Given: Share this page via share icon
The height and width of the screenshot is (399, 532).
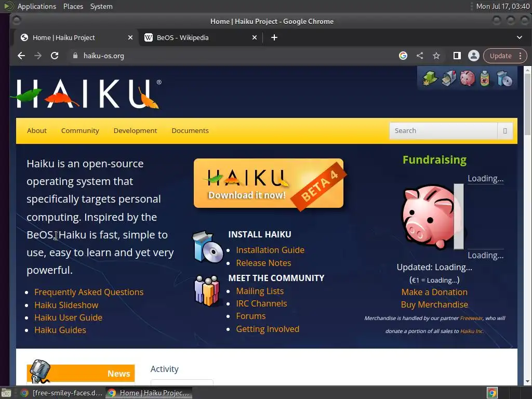Looking at the screenshot, I should pyautogui.click(x=420, y=56).
